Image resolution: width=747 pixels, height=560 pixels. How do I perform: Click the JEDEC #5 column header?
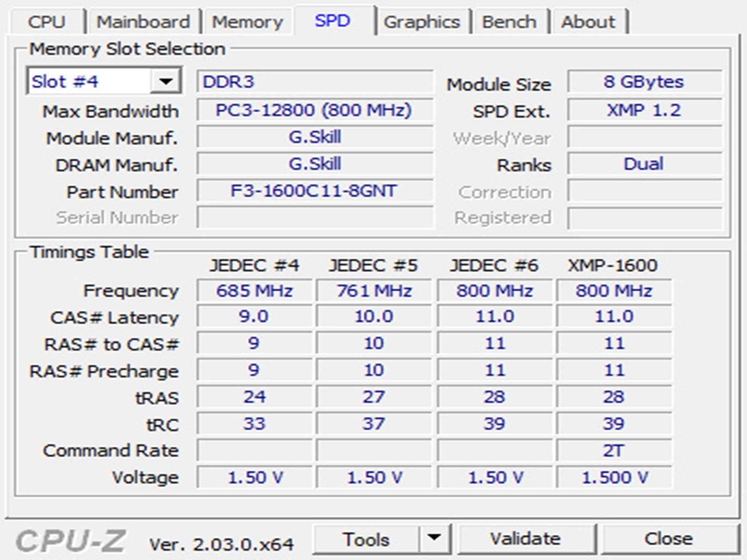pyautogui.click(x=373, y=266)
